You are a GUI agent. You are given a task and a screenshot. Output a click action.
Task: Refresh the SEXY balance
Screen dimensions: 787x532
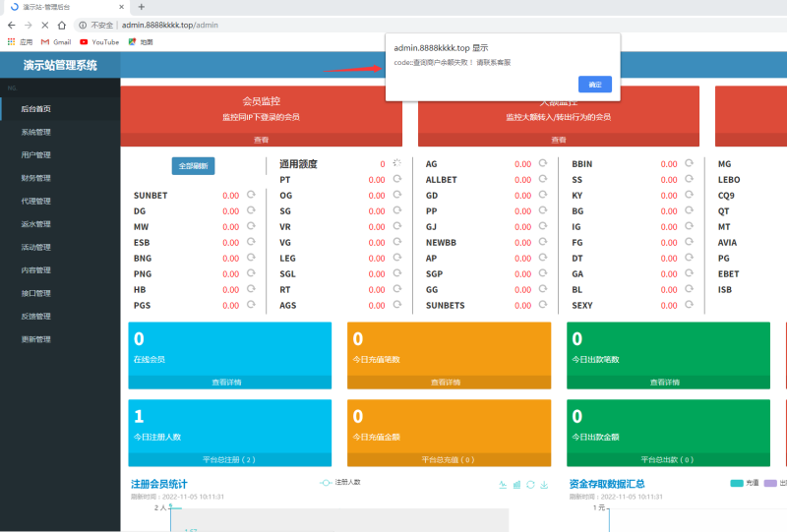pyautogui.click(x=690, y=305)
